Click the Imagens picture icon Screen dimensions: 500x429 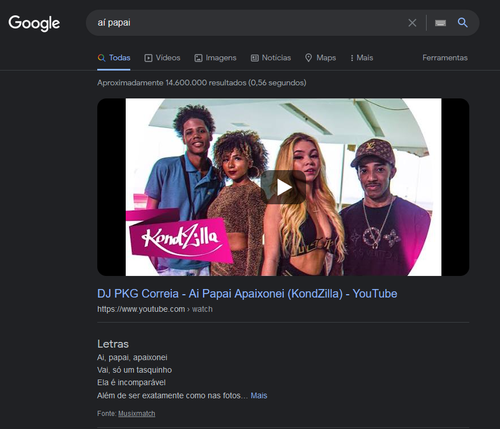point(198,58)
